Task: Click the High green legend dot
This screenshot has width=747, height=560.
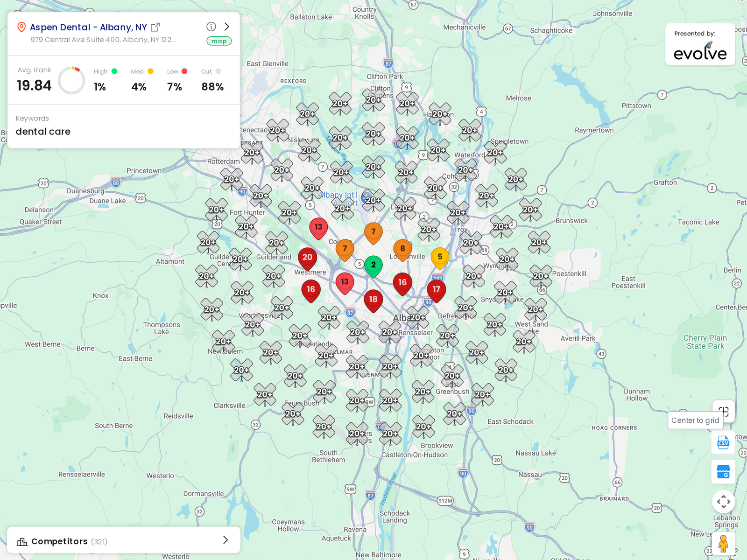Action: coord(114,71)
